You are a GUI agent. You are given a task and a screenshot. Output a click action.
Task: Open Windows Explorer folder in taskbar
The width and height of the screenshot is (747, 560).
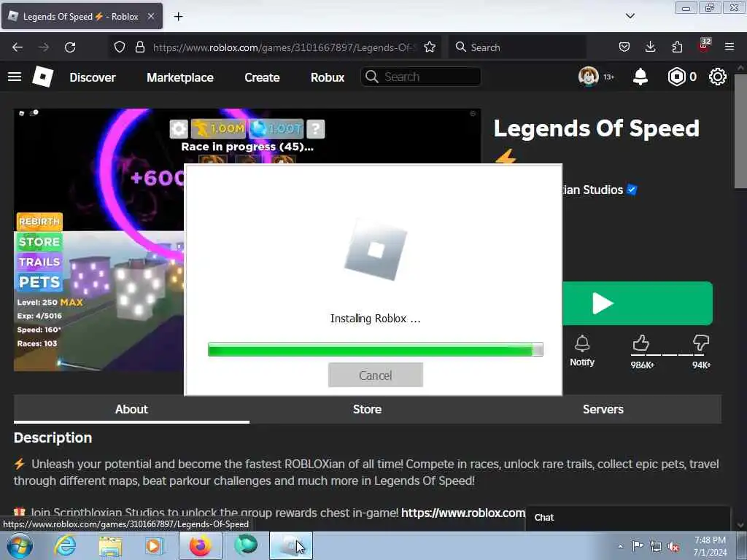point(110,545)
